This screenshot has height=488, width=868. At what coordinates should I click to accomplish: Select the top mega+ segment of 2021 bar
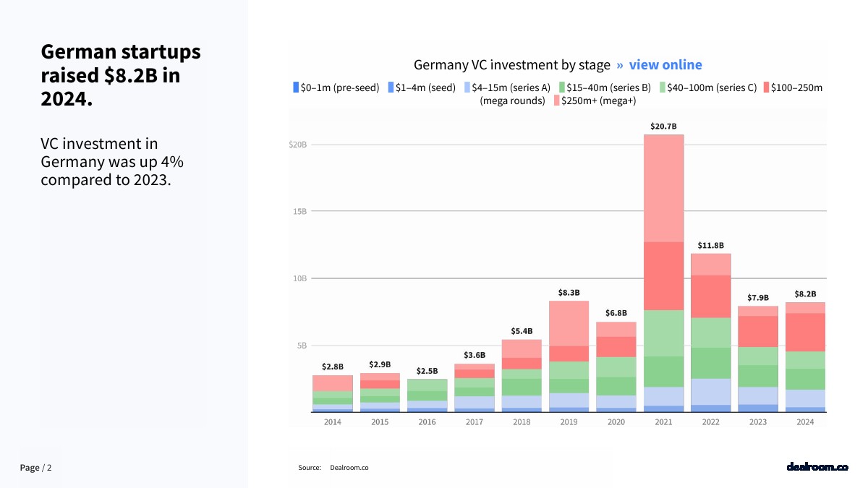(x=663, y=188)
